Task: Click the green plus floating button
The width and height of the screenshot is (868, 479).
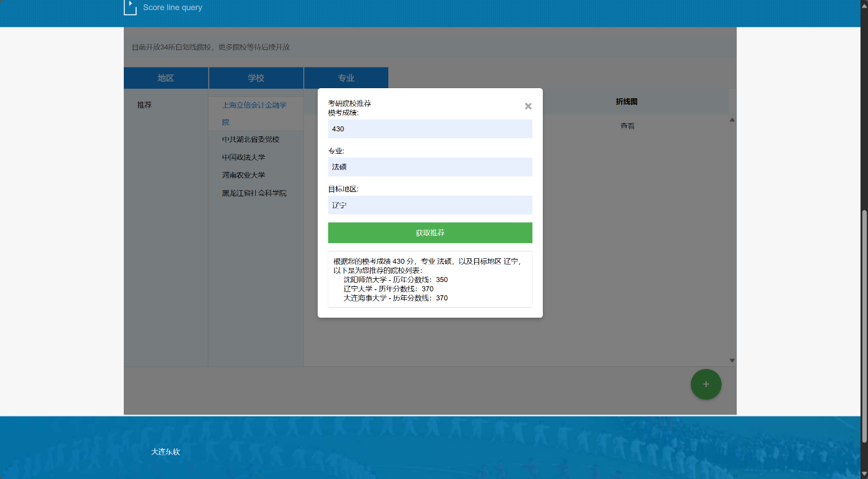Action: [705, 384]
